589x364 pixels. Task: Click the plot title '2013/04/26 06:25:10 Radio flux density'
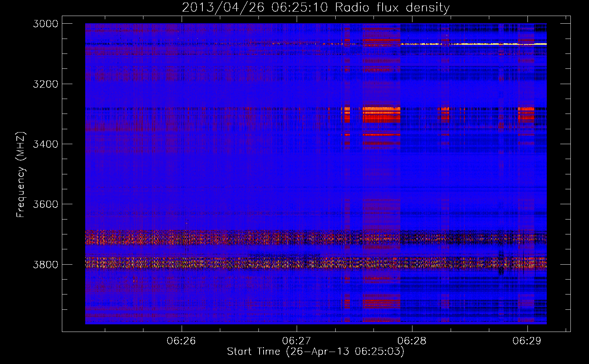click(x=316, y=8)
